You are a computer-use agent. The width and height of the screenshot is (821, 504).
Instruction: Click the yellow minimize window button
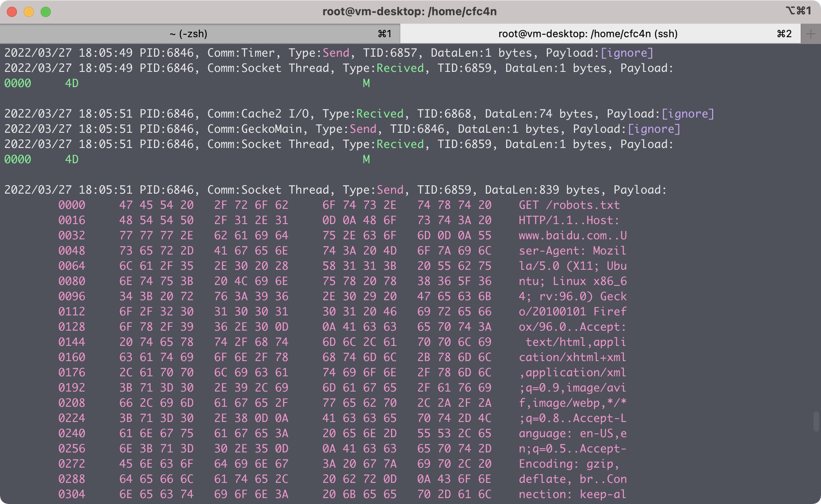point(29,11)
